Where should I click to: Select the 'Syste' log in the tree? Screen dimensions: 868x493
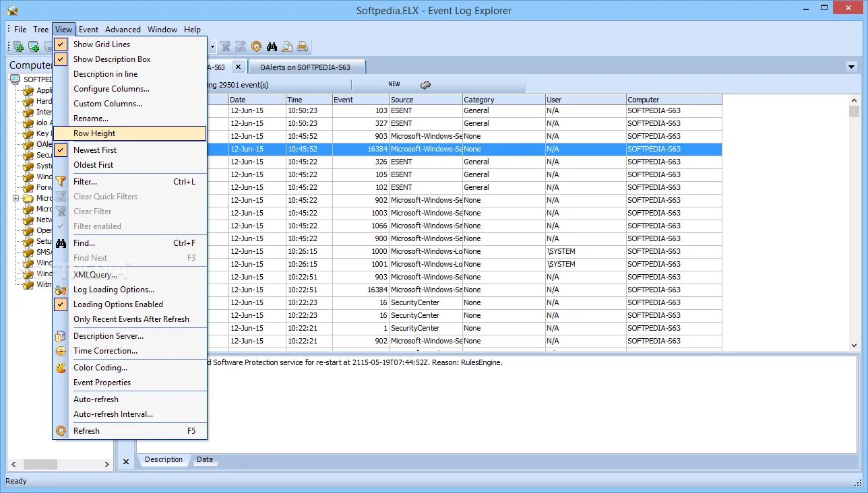44,166
